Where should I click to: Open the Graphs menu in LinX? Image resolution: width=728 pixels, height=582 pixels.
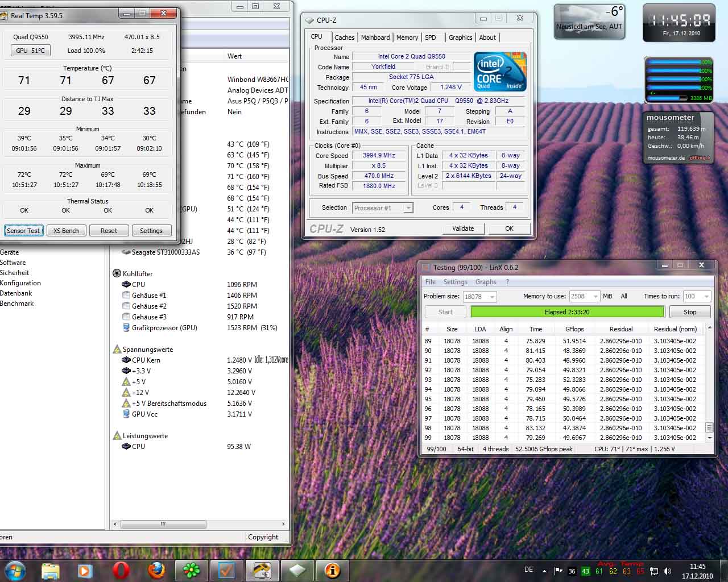tap(486, 282)
